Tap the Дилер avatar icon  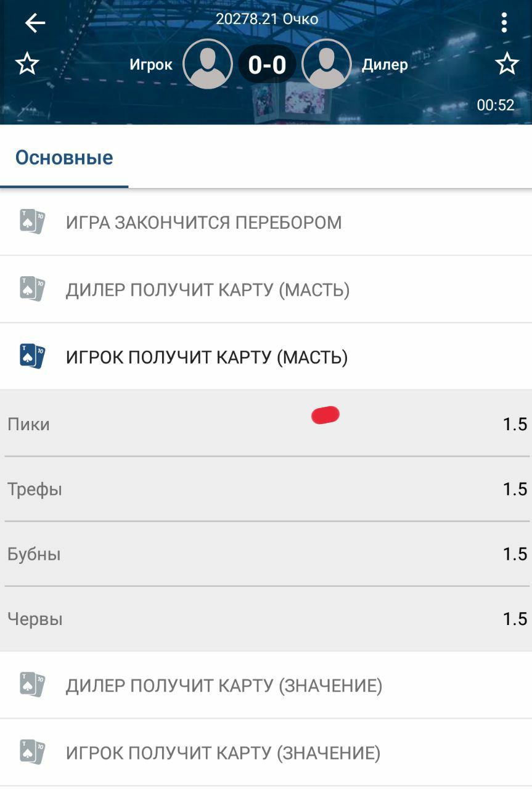click(x=326, y=64)
